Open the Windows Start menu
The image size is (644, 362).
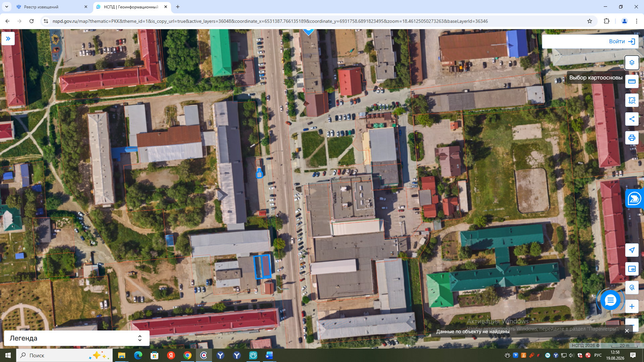(8, 355)
